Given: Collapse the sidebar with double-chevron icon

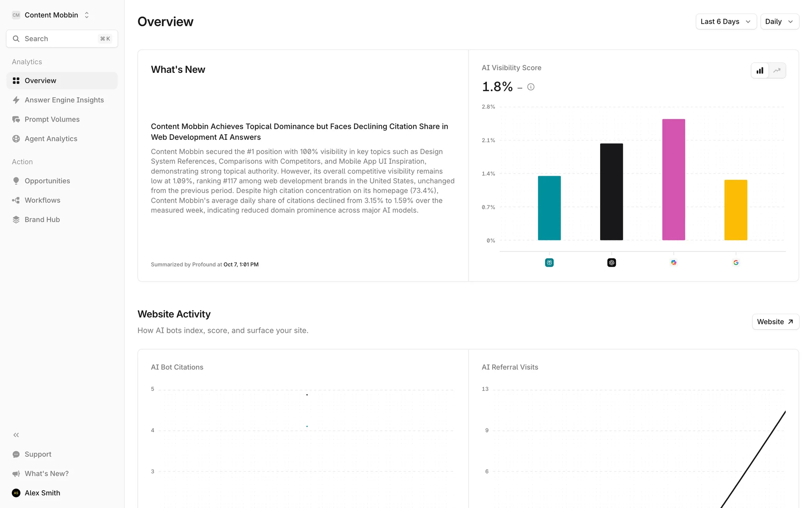Looking at the screenshot, I should point(16,435).
